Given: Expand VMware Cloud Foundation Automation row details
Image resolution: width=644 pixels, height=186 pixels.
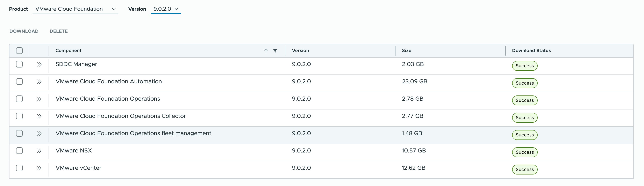Looking at the screenshot, I should tap(39, 82).
